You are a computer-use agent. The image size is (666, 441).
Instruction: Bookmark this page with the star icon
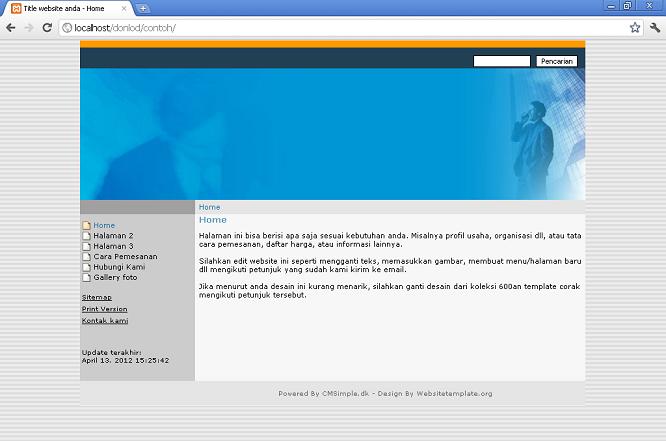point(635,28)
